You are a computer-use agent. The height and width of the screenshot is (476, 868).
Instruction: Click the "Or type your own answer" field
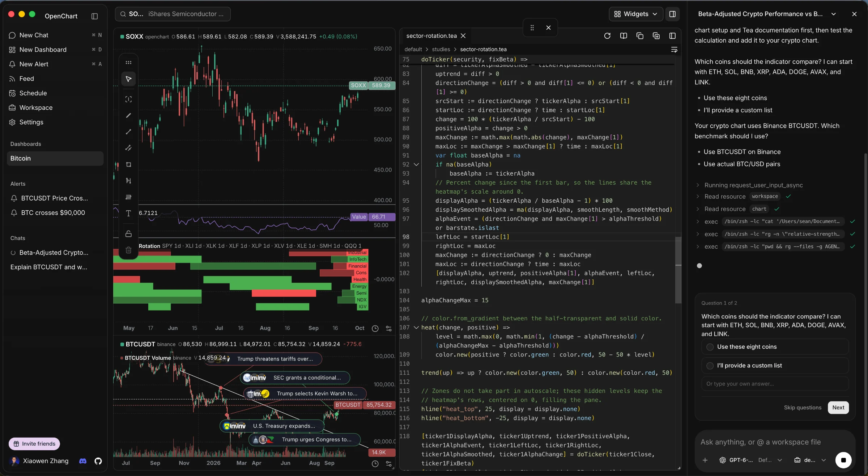[x=775, y=384]
